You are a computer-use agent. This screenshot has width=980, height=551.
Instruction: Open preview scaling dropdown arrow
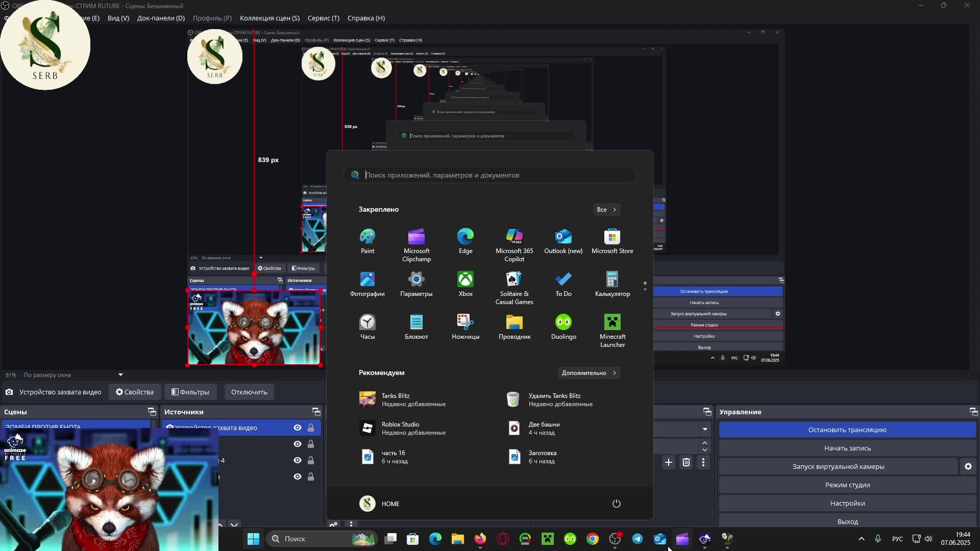[x=120, y=374]
